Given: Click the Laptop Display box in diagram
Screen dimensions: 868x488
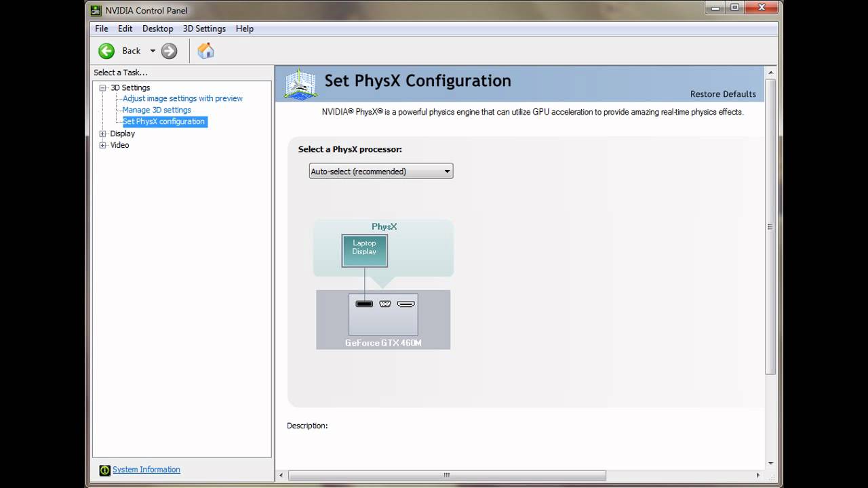Looking at the screenshot, I should coord(364,250).
